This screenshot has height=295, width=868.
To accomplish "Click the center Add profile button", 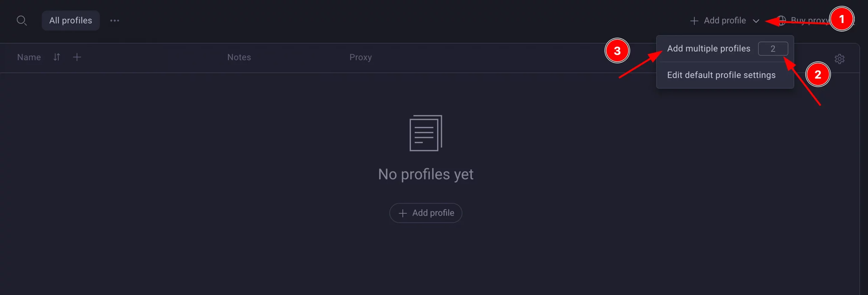I will 426,213.
